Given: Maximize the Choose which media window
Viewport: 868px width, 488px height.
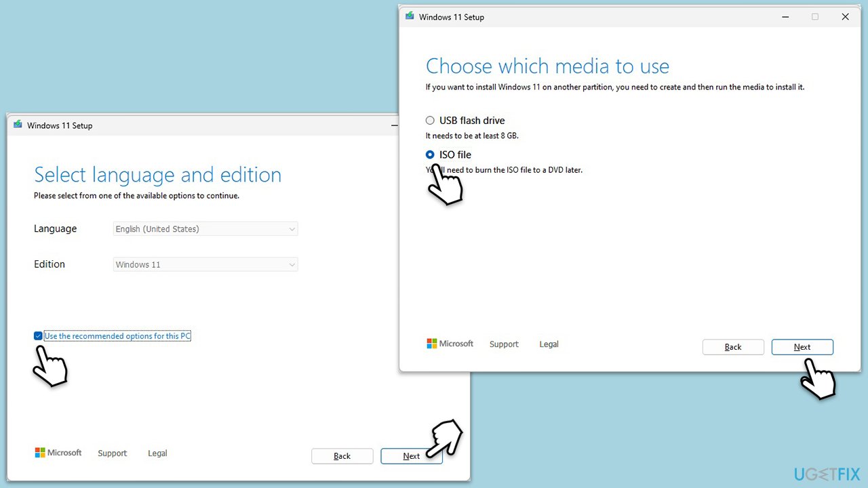Looking at the screenshot, I should click(815, 17).
